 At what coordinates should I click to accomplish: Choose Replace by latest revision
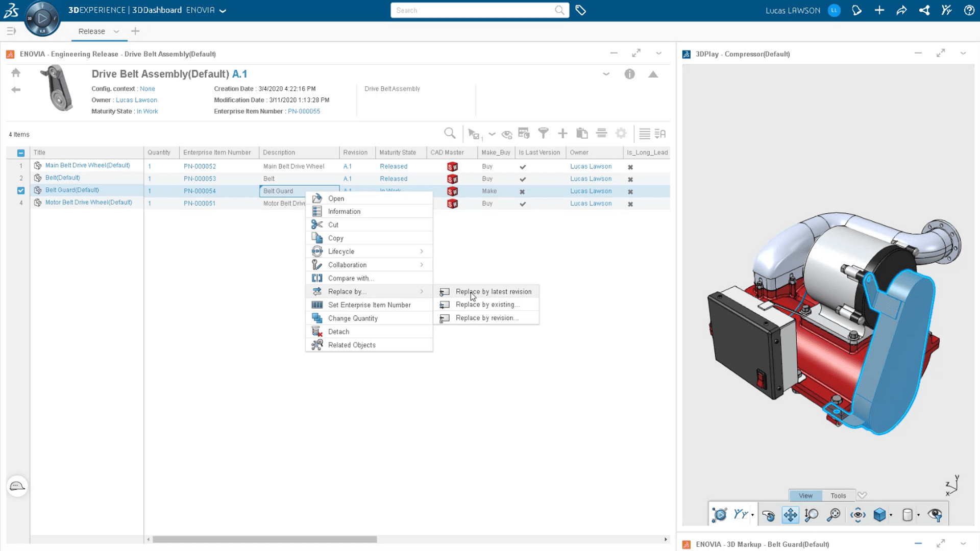tap(493, 292)
